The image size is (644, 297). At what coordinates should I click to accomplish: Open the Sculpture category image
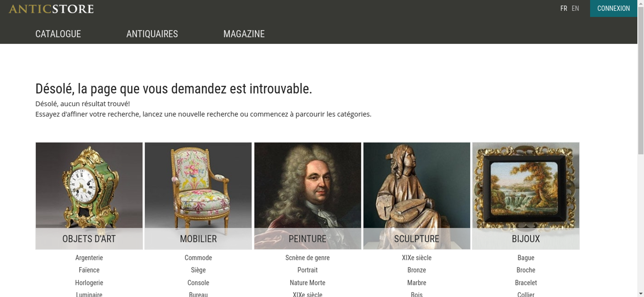tap(417, 196)
